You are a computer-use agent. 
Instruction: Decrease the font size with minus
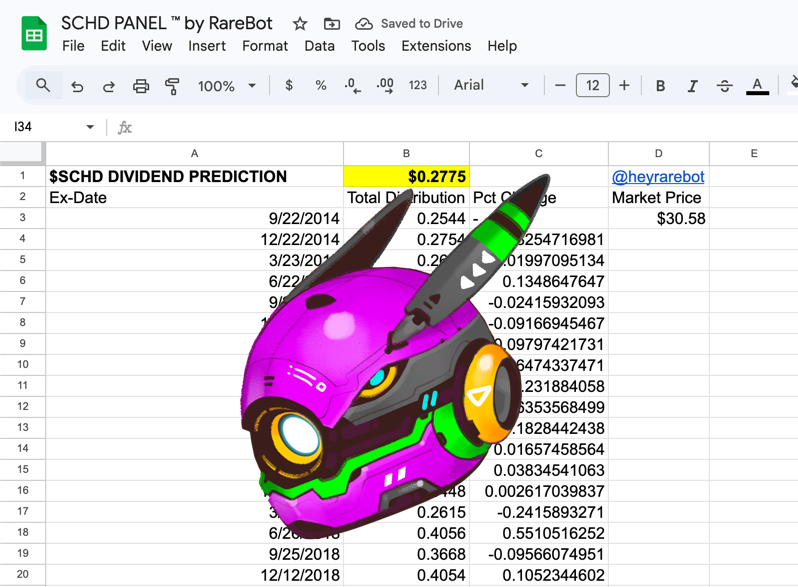point(560,85)
